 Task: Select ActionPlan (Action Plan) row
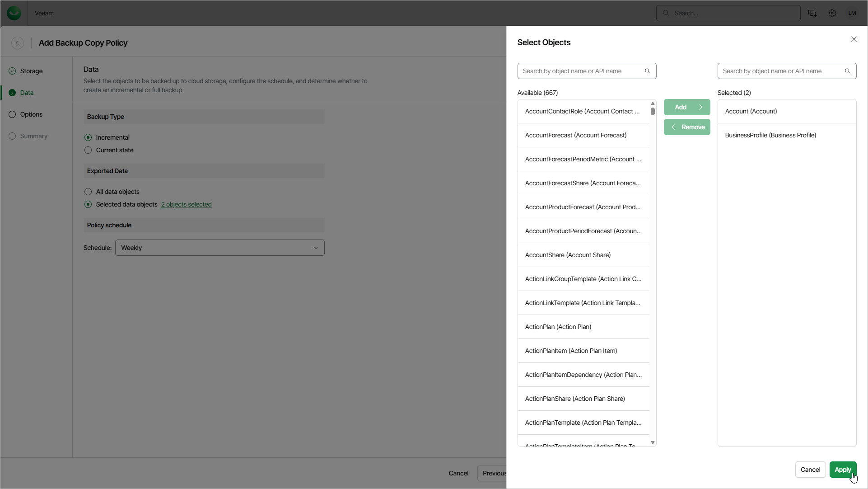pos(583,327)
